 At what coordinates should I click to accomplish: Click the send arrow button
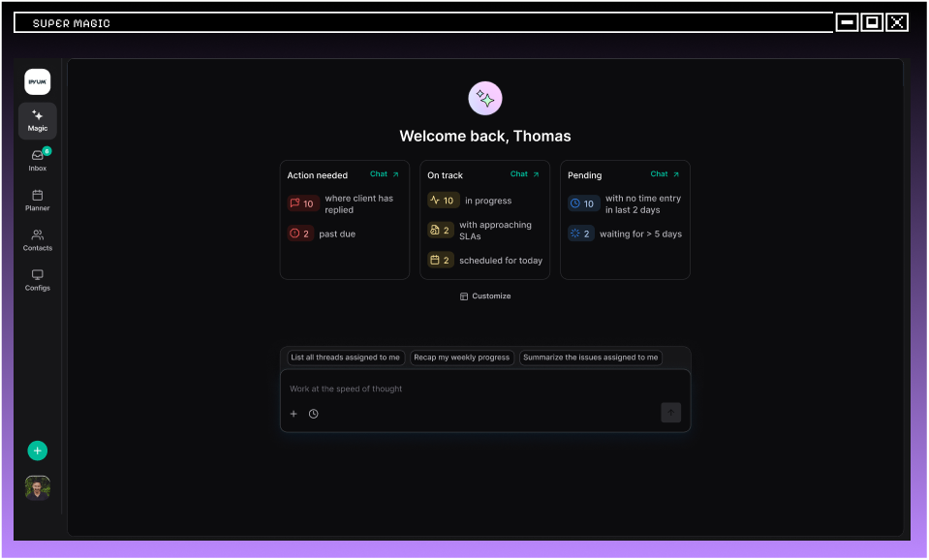(x=670, y=413)
